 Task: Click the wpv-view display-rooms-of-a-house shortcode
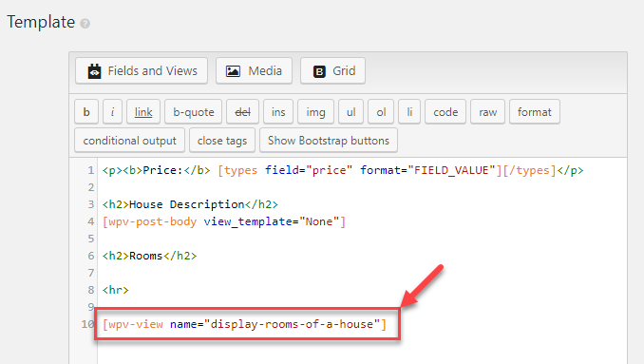(244, 325)
